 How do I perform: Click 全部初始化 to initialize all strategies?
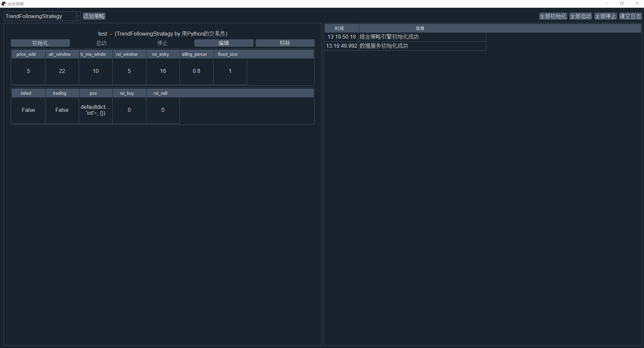[553, 16]
